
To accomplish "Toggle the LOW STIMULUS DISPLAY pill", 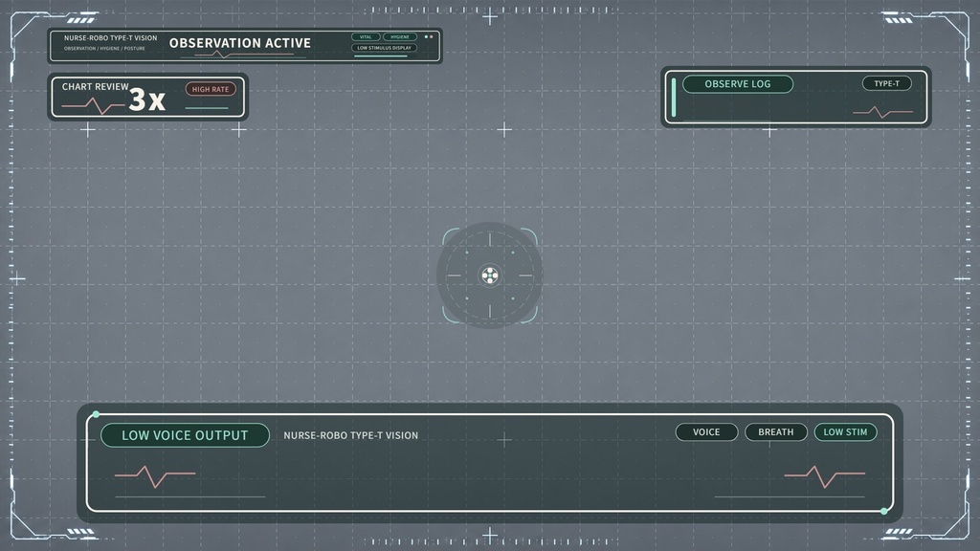I will [x=384, y=48].
